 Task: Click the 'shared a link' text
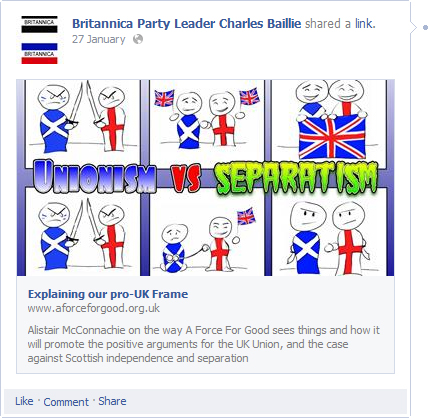tap(340, 24)
